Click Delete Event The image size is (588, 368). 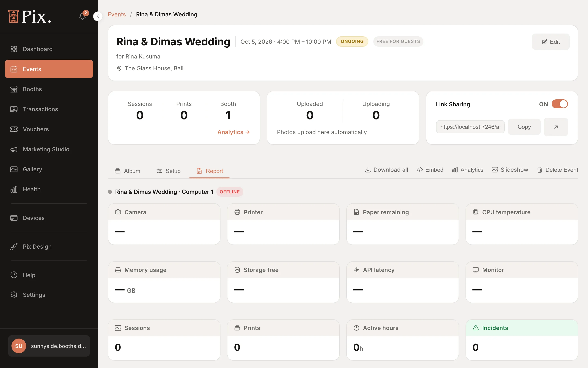(557, 170)
